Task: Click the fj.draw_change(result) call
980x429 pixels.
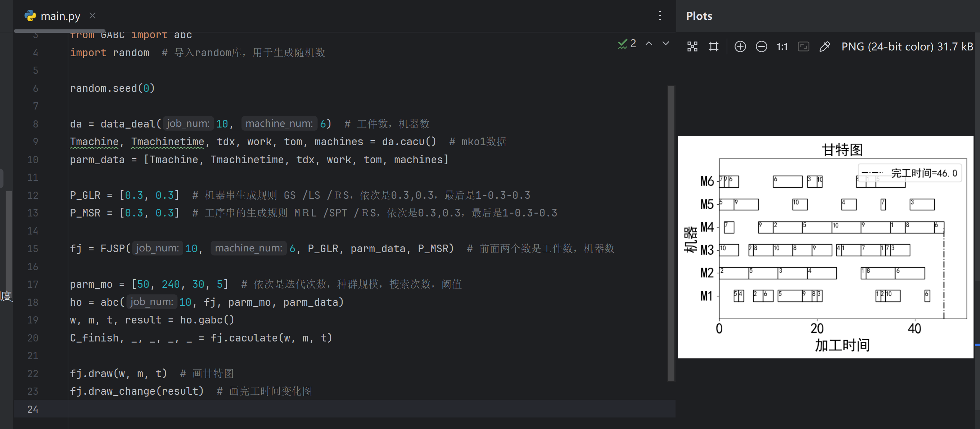Action: pos(136,391)
